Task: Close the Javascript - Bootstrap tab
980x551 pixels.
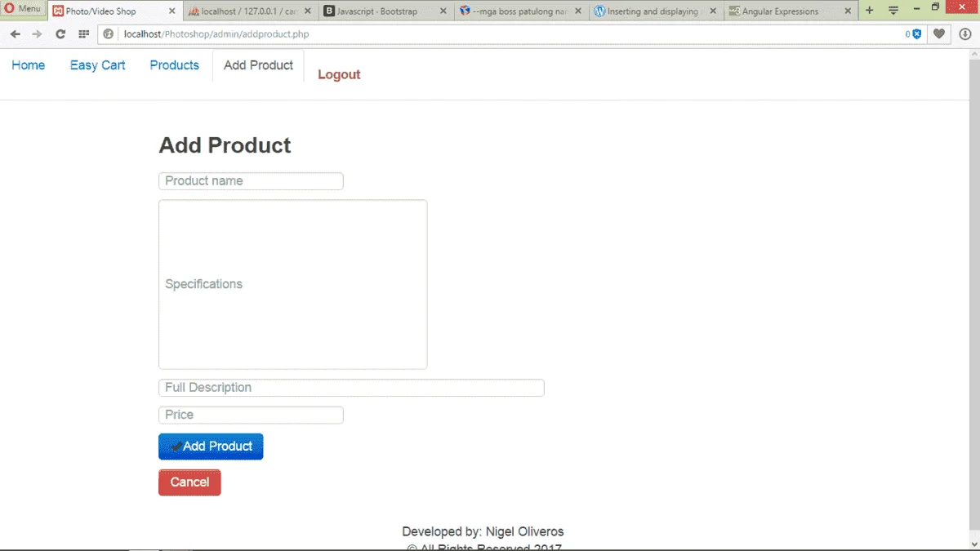Action: point(443,11)
